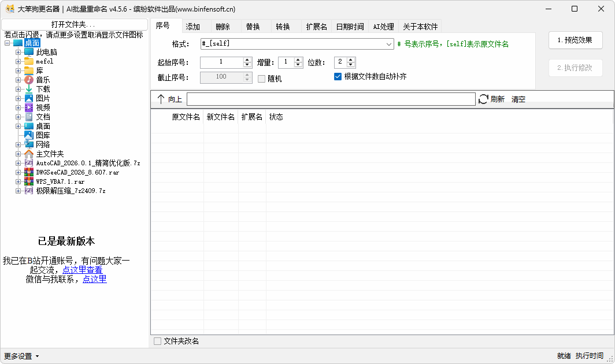Switch to the 扩展名 tab
This screenshot has height=364, width=615.
316,26
